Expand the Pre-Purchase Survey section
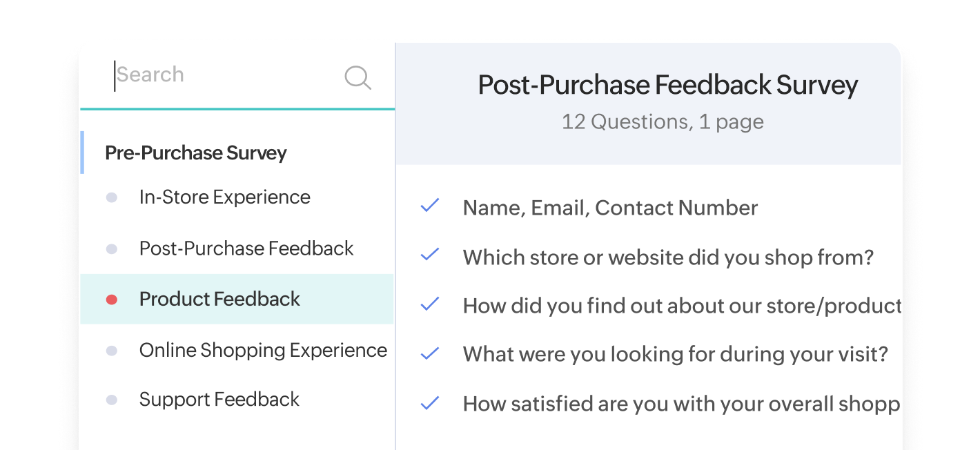Viewport: 980px width, 450px height. pyautogui.click(x=195, y=153)
